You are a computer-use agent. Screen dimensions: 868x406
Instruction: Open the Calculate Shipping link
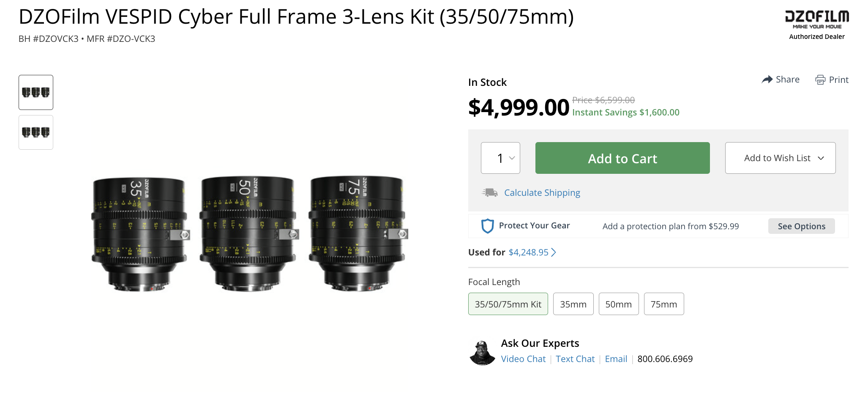tap(542, 193)
